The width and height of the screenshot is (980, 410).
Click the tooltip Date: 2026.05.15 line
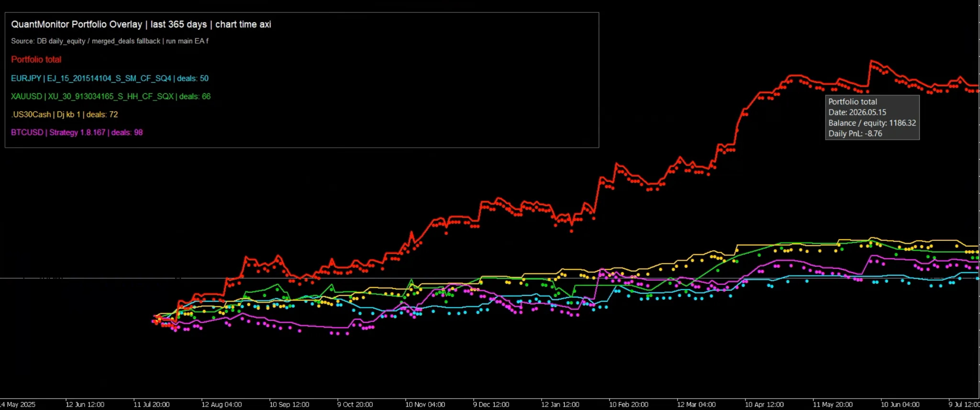(x=857, y=112)
